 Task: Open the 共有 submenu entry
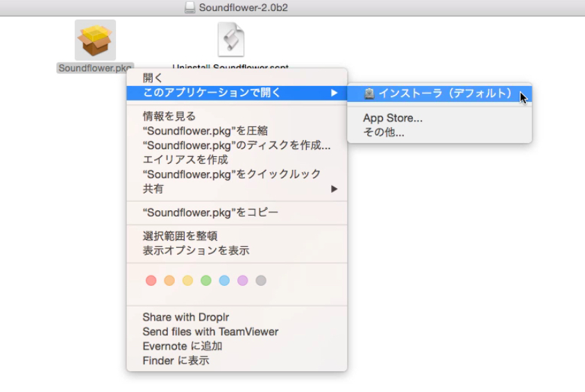[x=237, y=189]
